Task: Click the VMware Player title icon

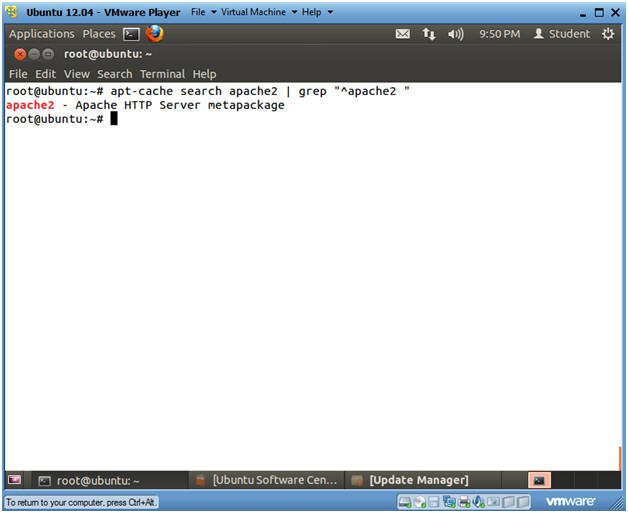Action: 12,12
